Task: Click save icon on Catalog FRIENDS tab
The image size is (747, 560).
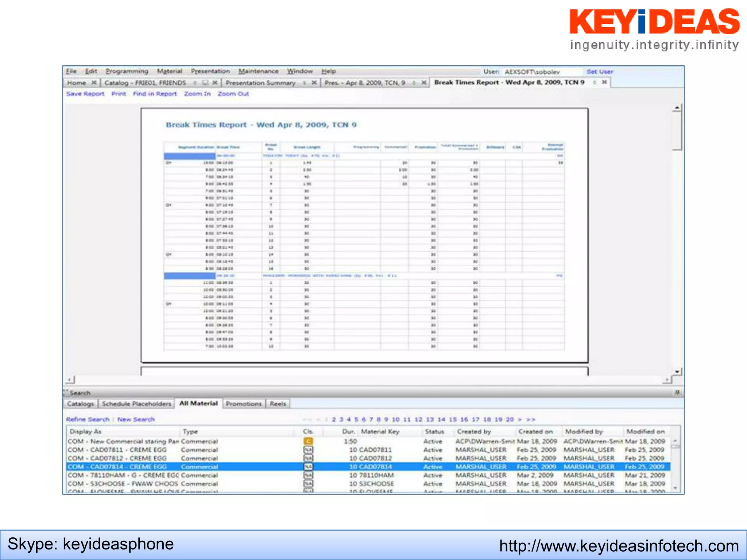Action: 205,83
